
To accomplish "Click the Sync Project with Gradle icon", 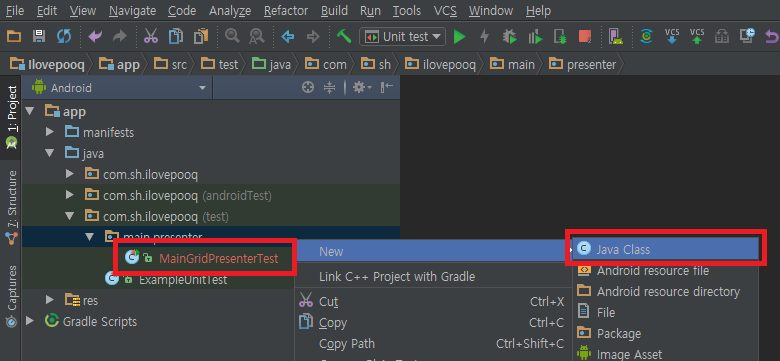I will tap(646, 37).
